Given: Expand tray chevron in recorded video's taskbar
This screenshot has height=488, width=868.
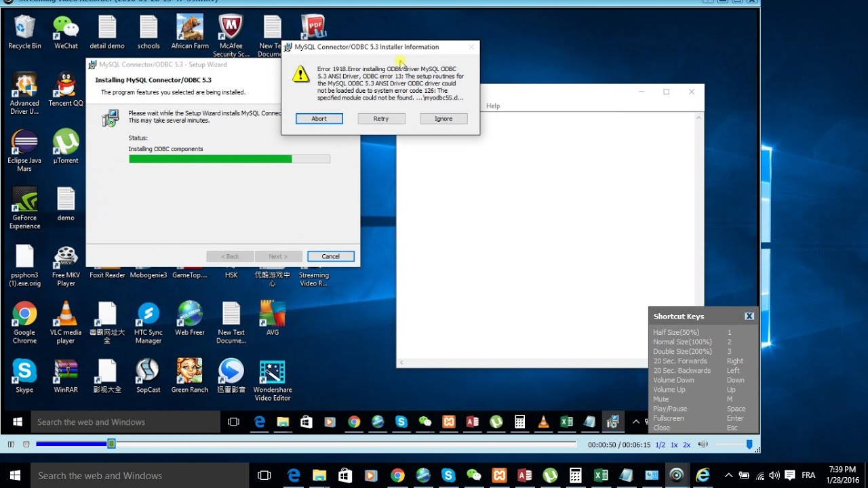Looking at the screenshot, I should (636, 422).
